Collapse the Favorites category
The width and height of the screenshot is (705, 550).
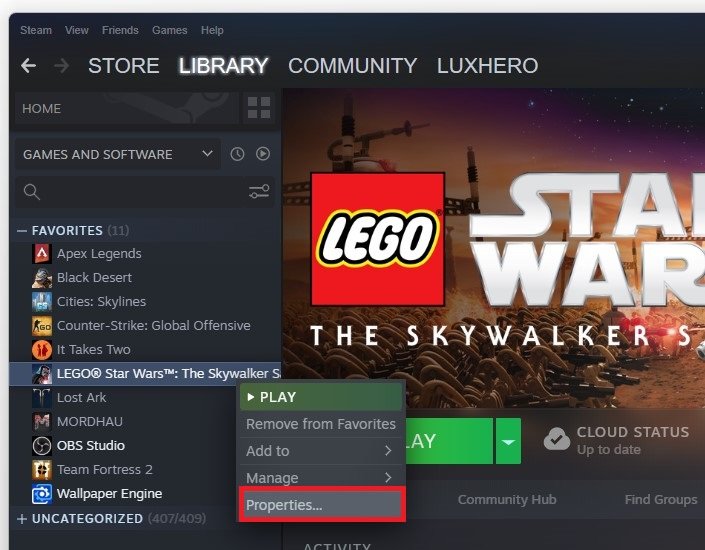pos(22,231)
